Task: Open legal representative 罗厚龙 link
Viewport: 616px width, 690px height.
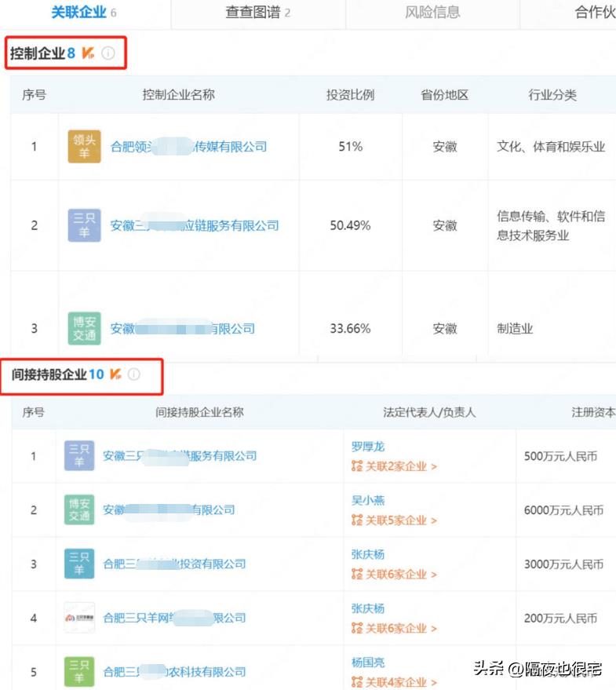Action: tap(368, 447)
